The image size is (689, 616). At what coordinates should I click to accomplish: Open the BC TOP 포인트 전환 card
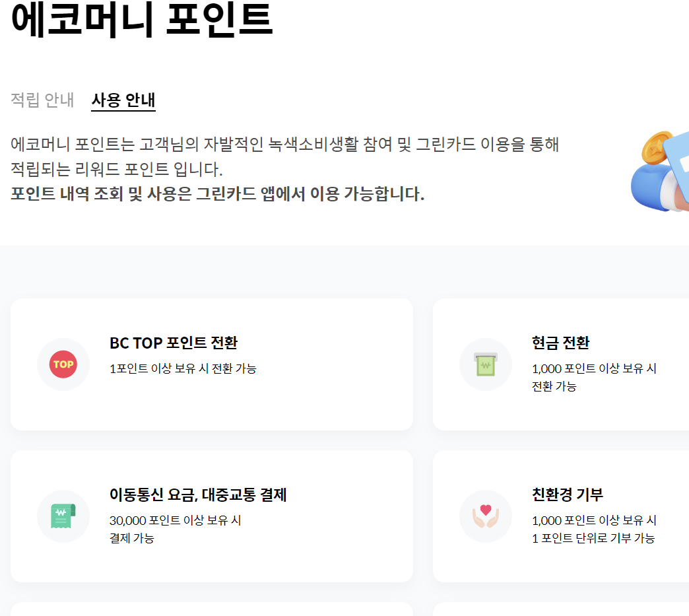(x=211, y=364)
